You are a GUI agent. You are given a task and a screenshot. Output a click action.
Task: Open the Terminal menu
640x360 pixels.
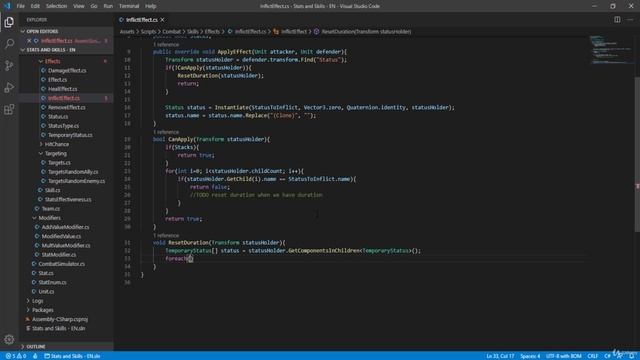point(129,6)
